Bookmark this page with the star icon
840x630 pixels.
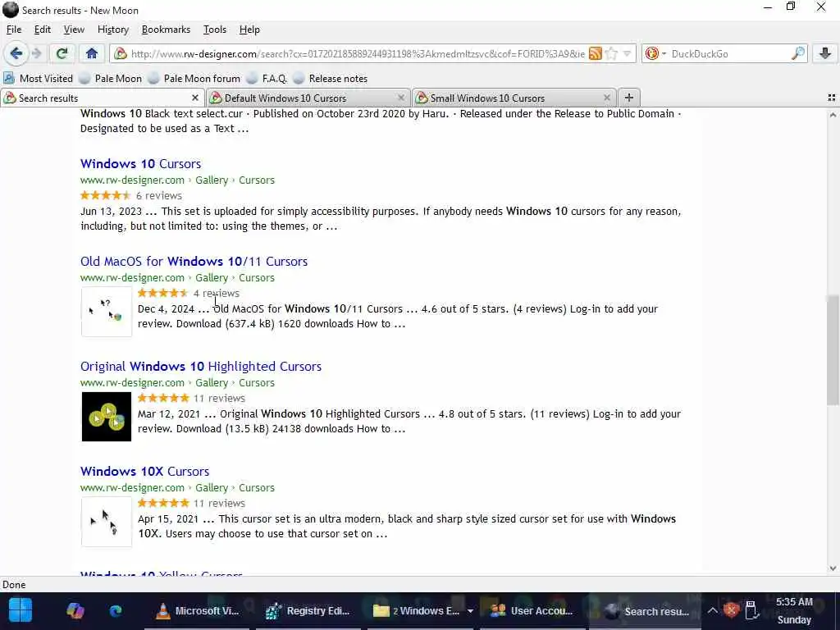[611, 53]
